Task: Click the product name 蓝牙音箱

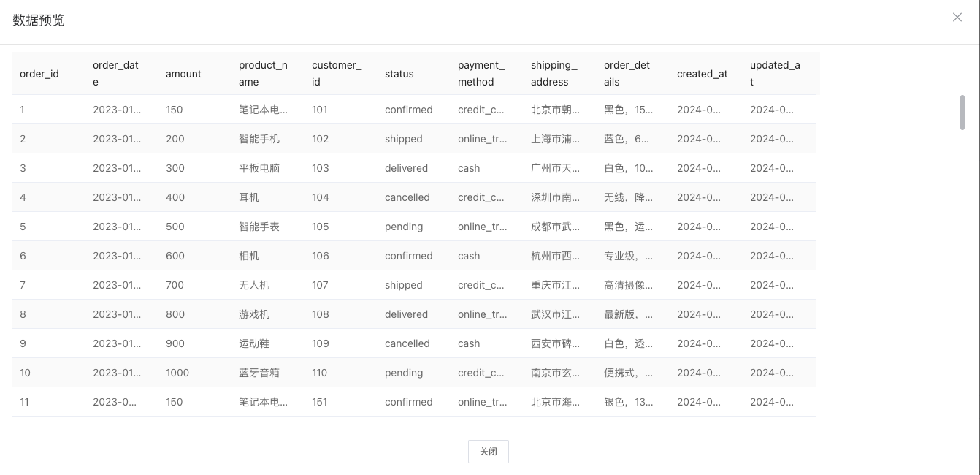Action: click(x=259, y=373)
